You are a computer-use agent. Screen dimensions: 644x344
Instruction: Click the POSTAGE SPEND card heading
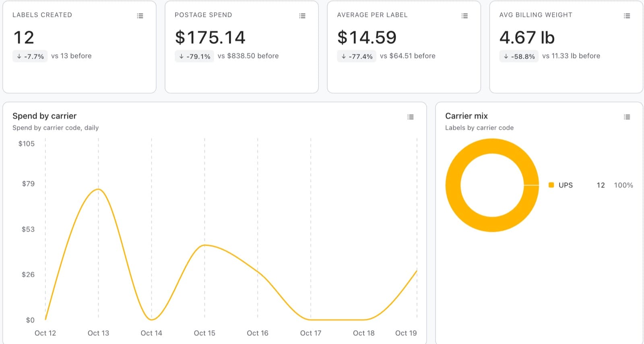tap(203, 15)
